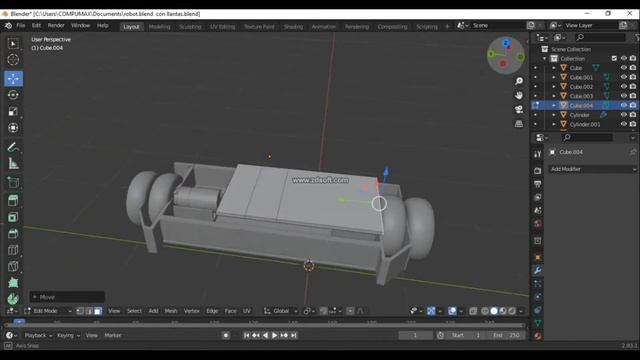The image size is (640, 360).
Task: Select the Spin tool
Action: [13, 299]
